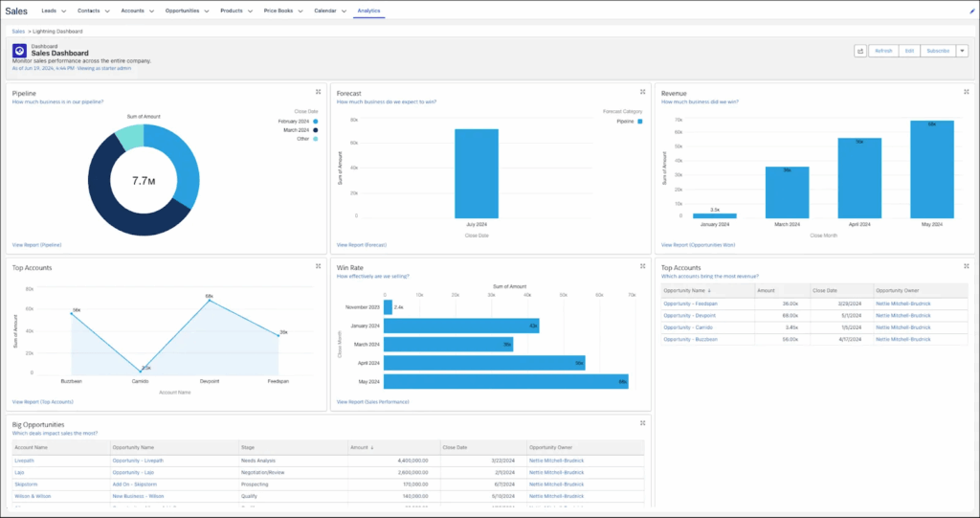The height and width of the screenshot is (518, 980).
Task: Open View Report (Pipeline) link
Action: 36,245
